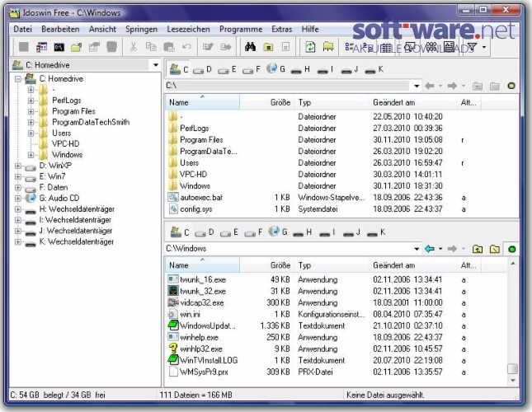The image size is (532, 412).
Task: Select drive K in the upper pane drive bar
Action: coord(374,69)
